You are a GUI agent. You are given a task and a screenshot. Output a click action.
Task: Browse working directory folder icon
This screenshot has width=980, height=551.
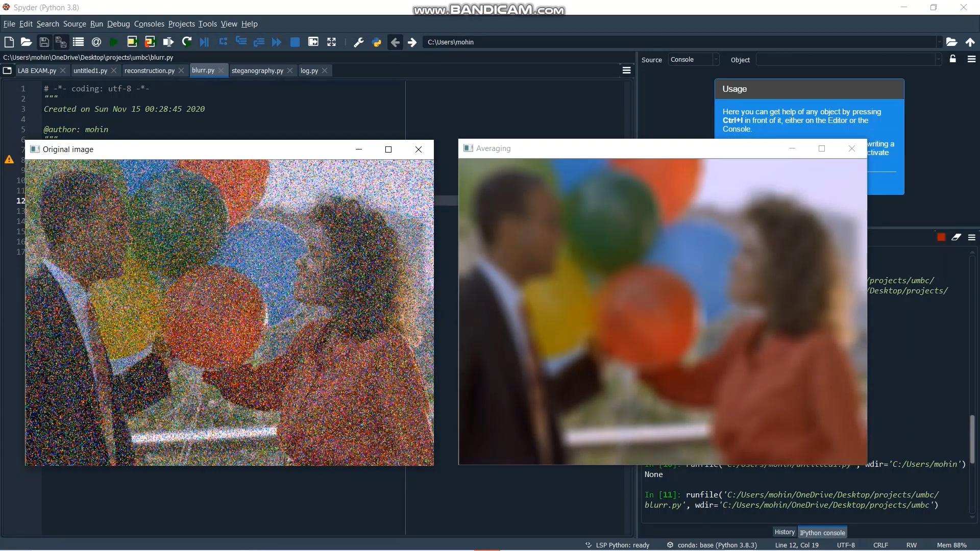[951, 42]
